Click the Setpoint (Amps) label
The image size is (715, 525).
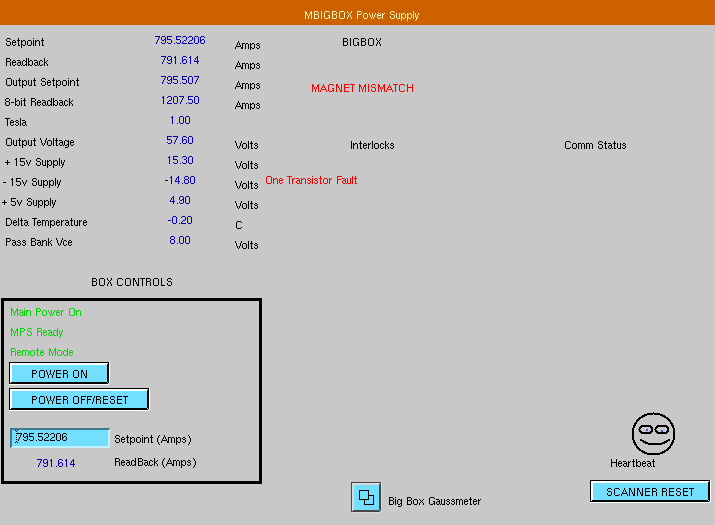153,439
